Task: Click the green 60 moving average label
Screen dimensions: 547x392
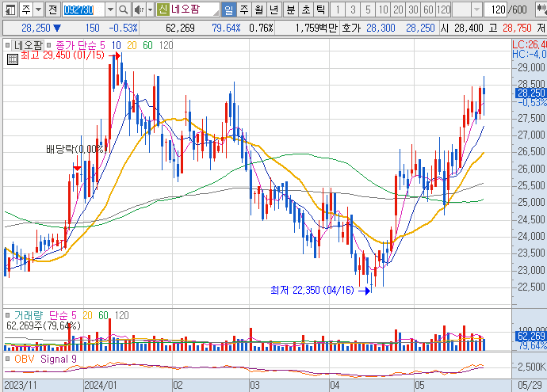Action: coord(148,45)
